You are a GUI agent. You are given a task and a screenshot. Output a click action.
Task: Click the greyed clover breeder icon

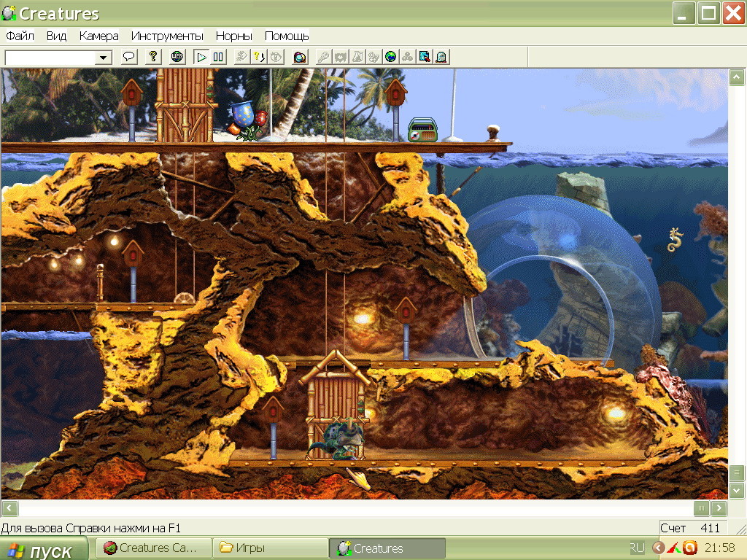tap(407, 57)
